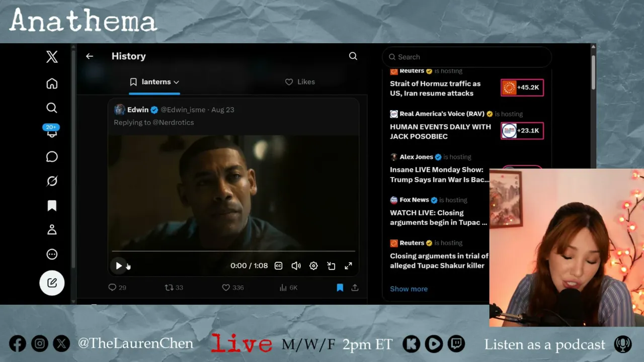The height and width of the screenshot is (362, 644).
Task: Open the @Nerdrotics mention link
Action: 173,122
